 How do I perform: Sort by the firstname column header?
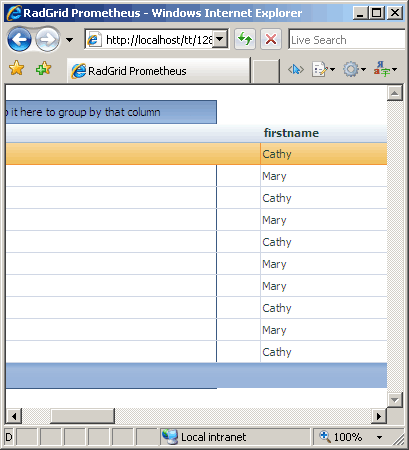(x=291, y=133)
